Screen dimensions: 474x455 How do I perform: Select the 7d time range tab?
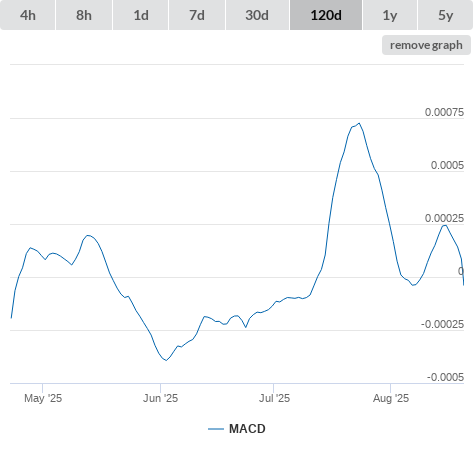pyautogui.click(x=197, y=15)
